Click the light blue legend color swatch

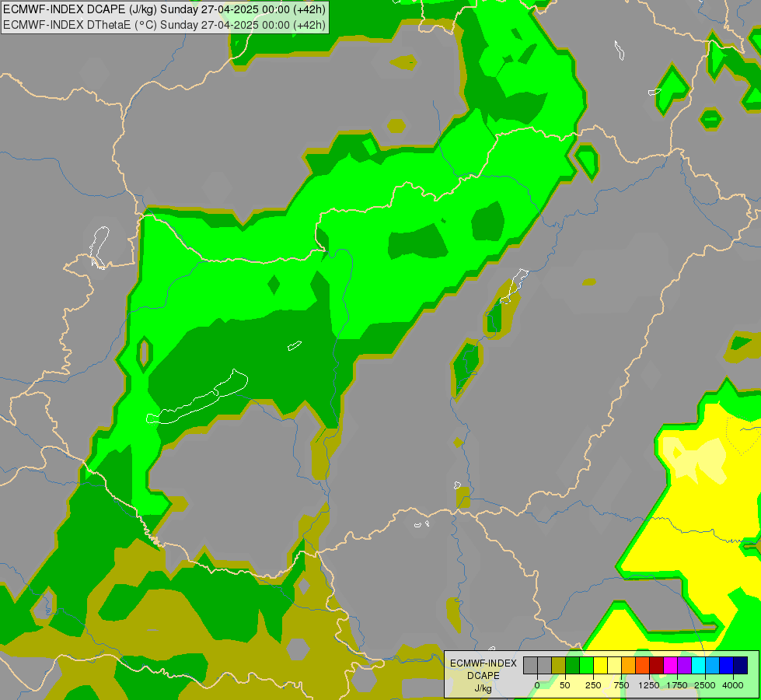[x=713, y=665]
